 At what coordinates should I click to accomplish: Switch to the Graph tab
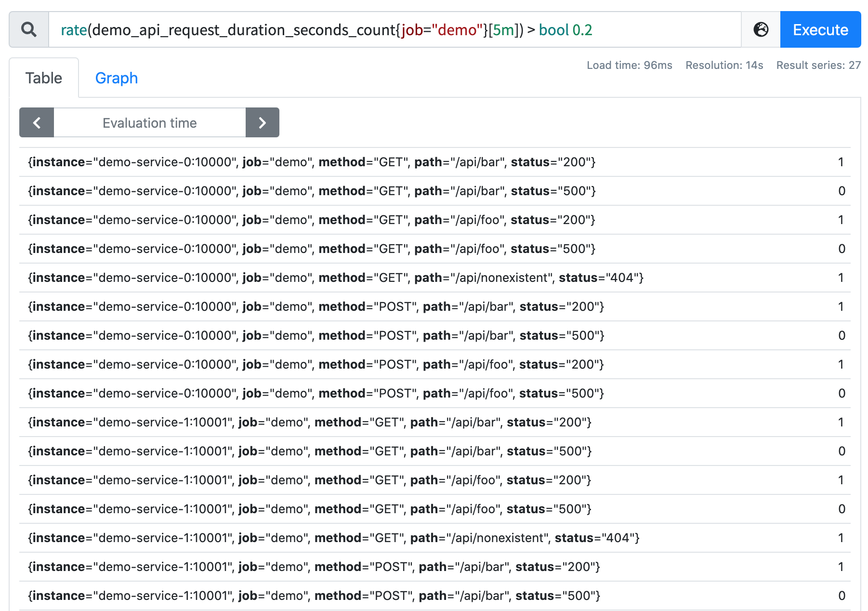point(117,78)
